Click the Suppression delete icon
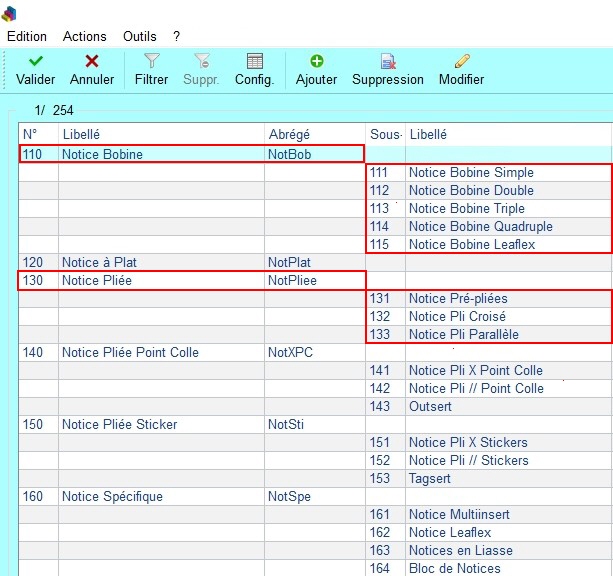 pos(388,62)
